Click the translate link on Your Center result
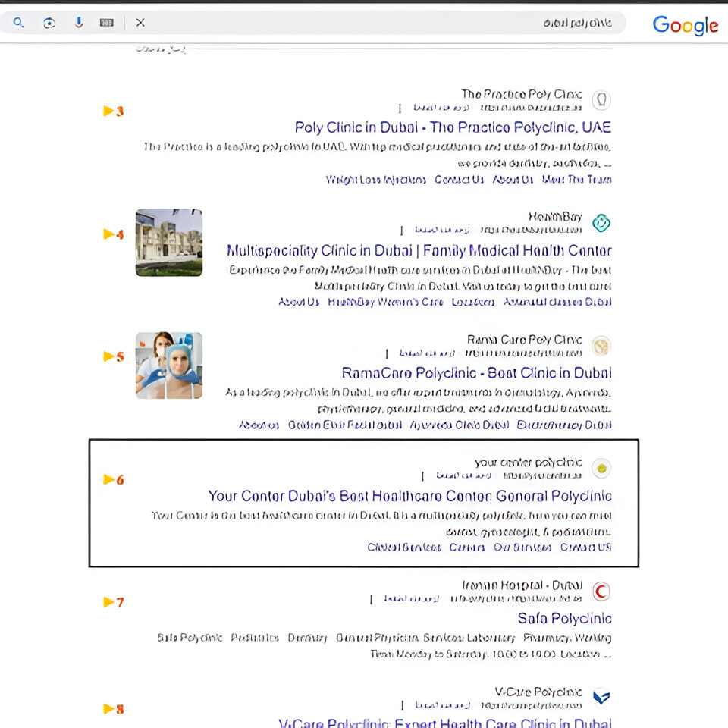 click(x=463, y=476)
